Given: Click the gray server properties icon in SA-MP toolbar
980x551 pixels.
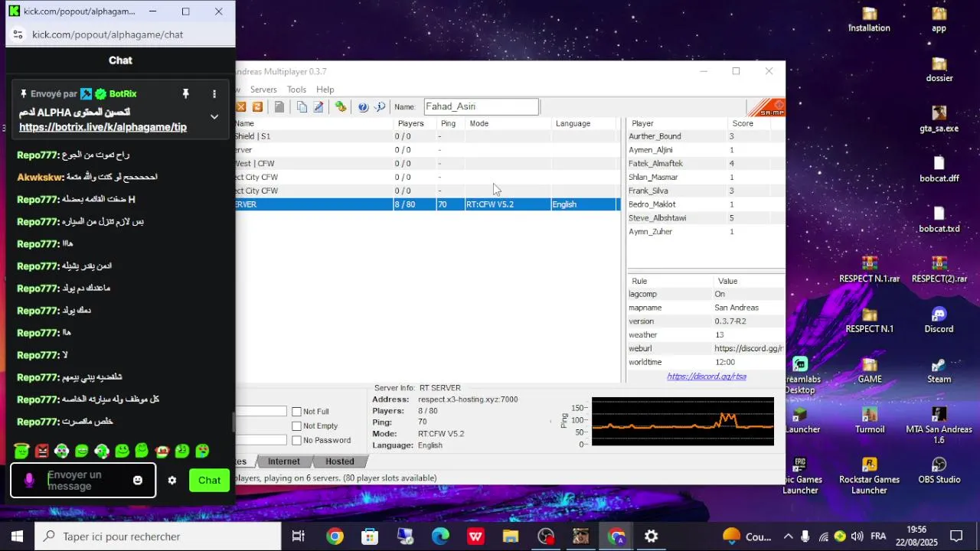Looking at the screenshot, I should tap(279, 107).
